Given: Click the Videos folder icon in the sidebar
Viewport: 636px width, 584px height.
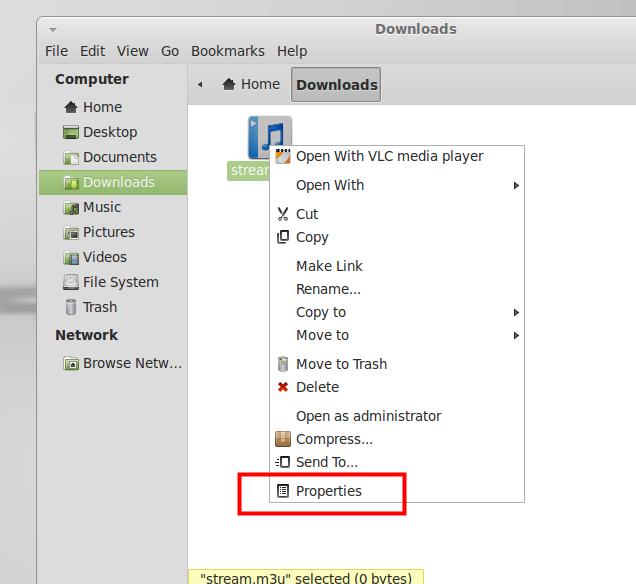Looking at the screenshot, I should click(x=71, y=258).
